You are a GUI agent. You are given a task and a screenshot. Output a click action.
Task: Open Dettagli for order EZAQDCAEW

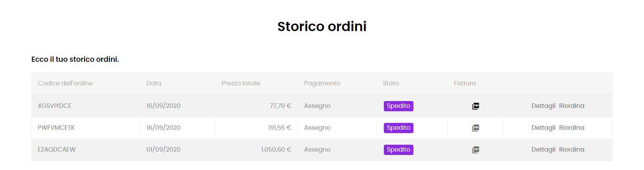click(x=543, y=150)
